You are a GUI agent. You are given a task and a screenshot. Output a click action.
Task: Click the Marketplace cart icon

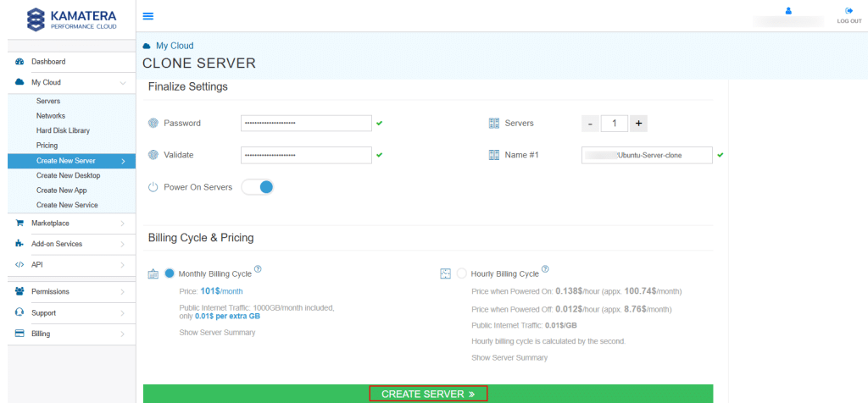[19, 224]
